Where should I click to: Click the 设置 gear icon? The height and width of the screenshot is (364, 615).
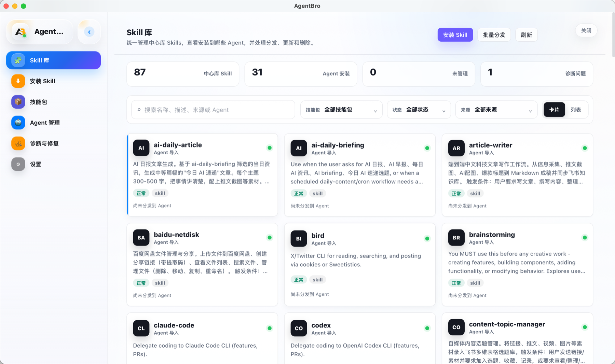[x=18, y=164]
